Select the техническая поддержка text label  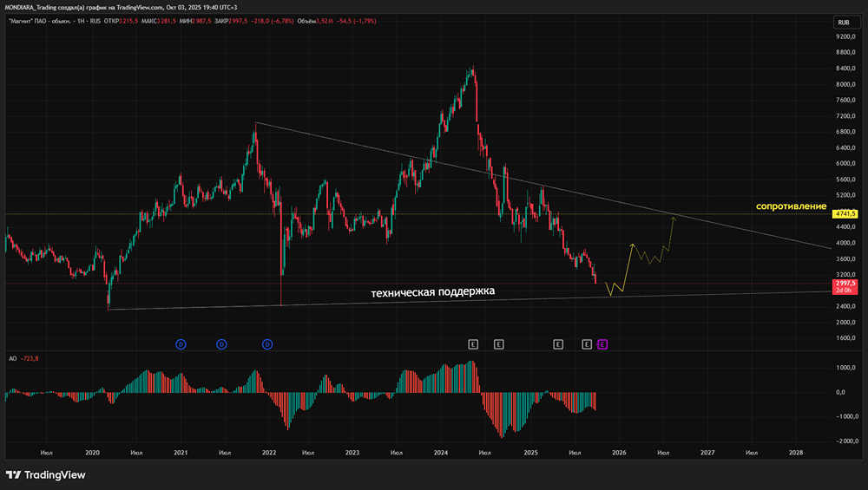[x=432, y=291]
